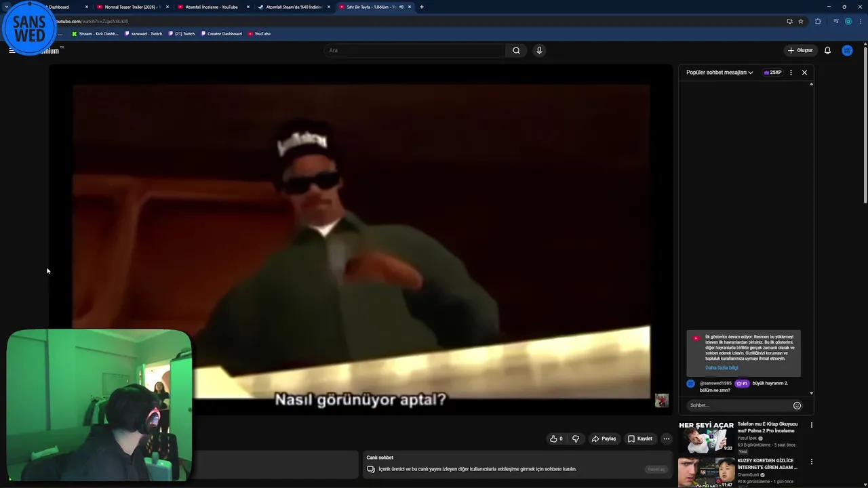Image resolution: width=868 pixels, height=488 pixels.
Task: Click the #1 crown badge in chat
Action: pyautogui.click(x=742, y=383)
